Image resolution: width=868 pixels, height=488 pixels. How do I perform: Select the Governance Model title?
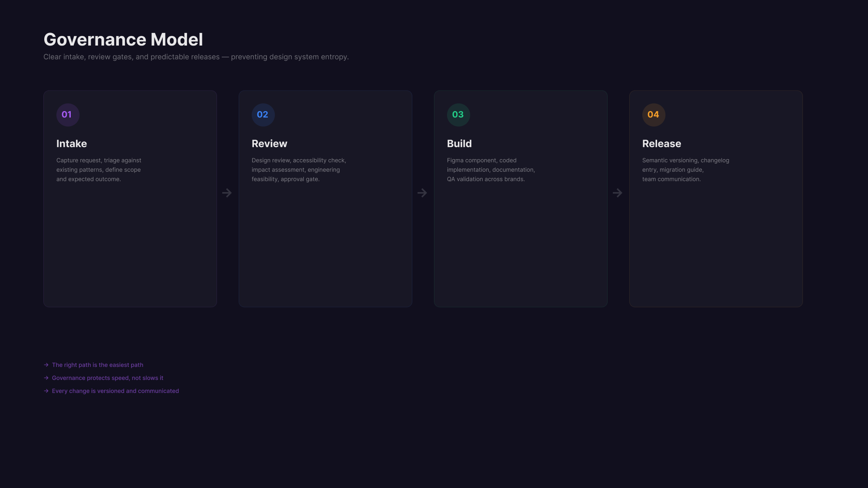(x=123, y=39)
